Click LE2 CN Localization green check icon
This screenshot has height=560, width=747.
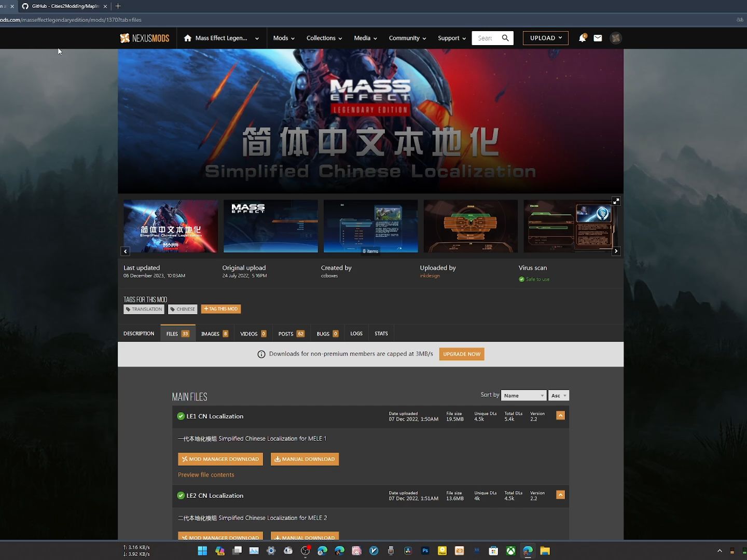[181, 496]
